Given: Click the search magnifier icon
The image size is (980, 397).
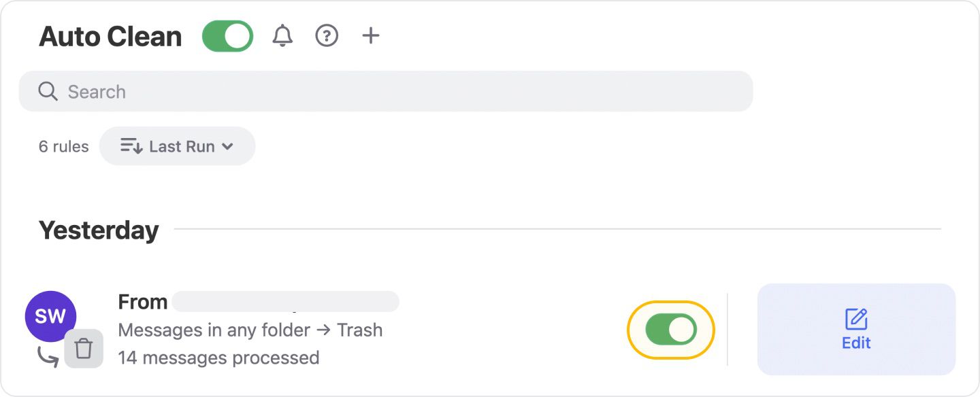Looking at the screenshot, I should click(46, 91).
